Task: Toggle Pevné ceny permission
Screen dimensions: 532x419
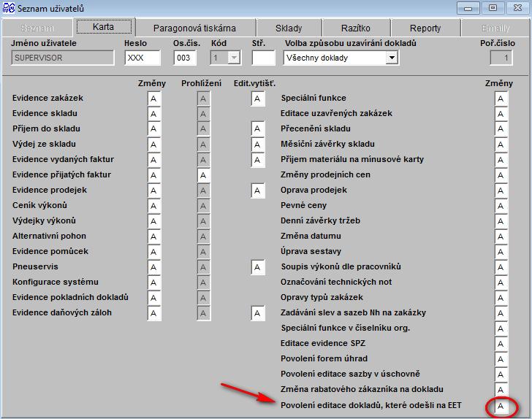Action: click(x=501, y=206)
